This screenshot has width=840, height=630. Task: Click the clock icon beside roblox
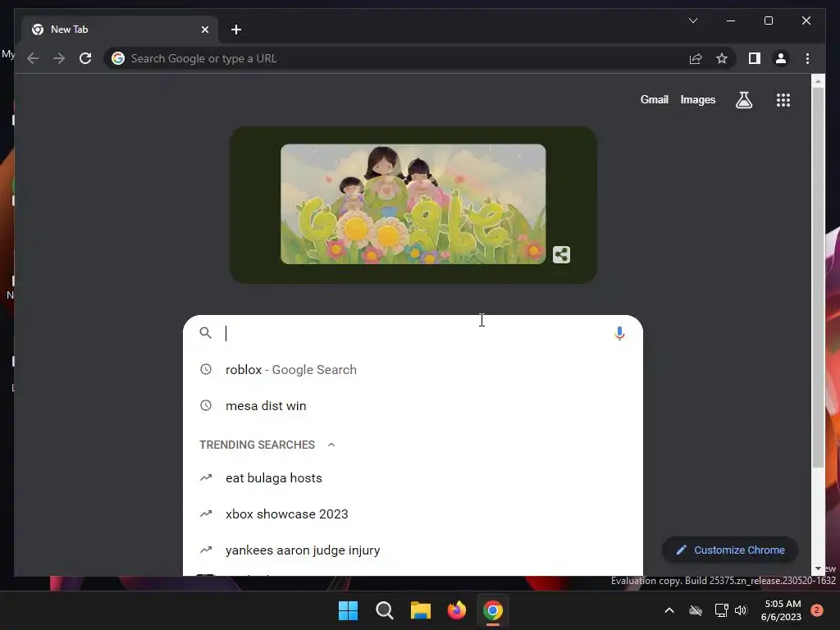[206, 369]
